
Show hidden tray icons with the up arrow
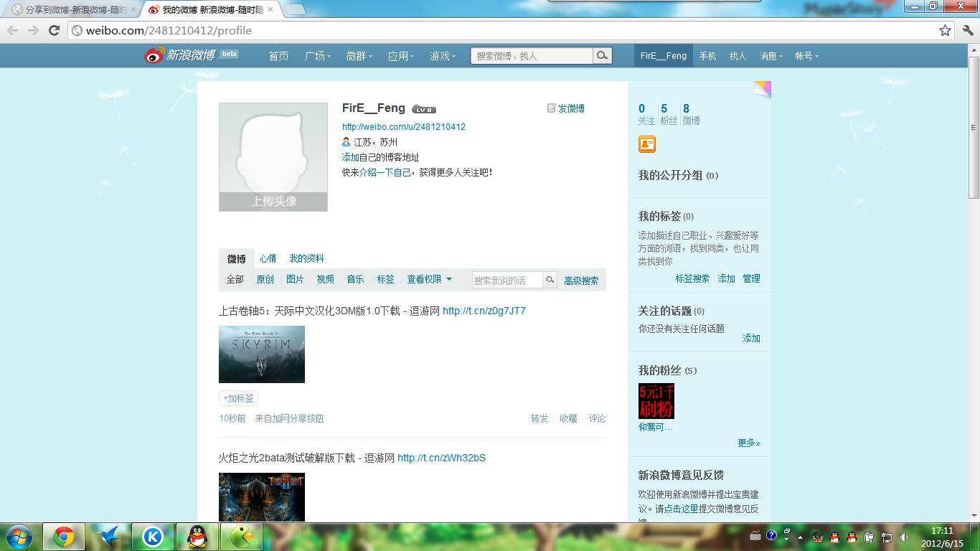pos(800,537)
